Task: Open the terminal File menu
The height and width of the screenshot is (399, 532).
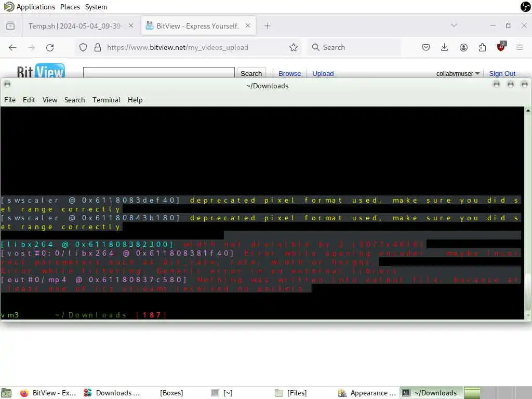Action: point(10,100)
